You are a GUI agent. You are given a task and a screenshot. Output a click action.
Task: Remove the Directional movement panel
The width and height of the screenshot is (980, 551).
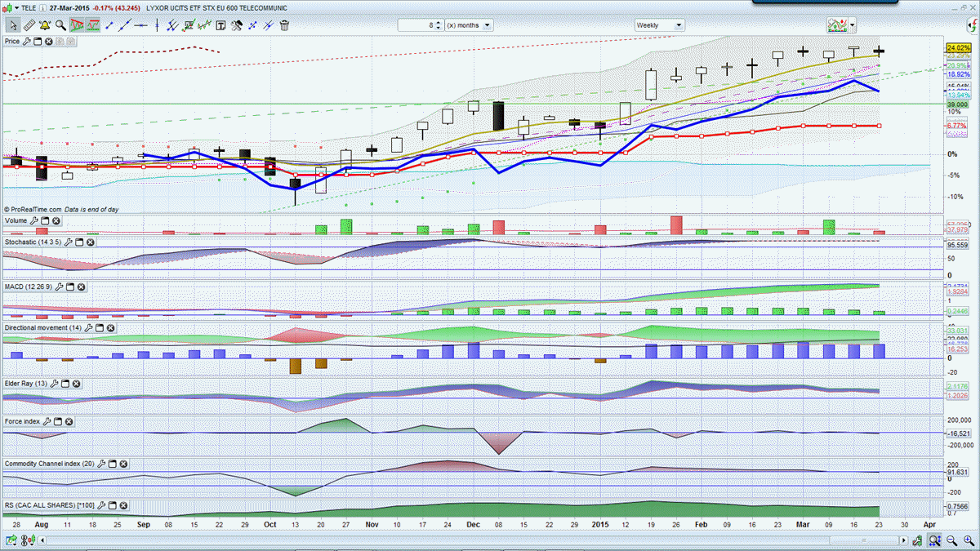[x=110, y=327]
